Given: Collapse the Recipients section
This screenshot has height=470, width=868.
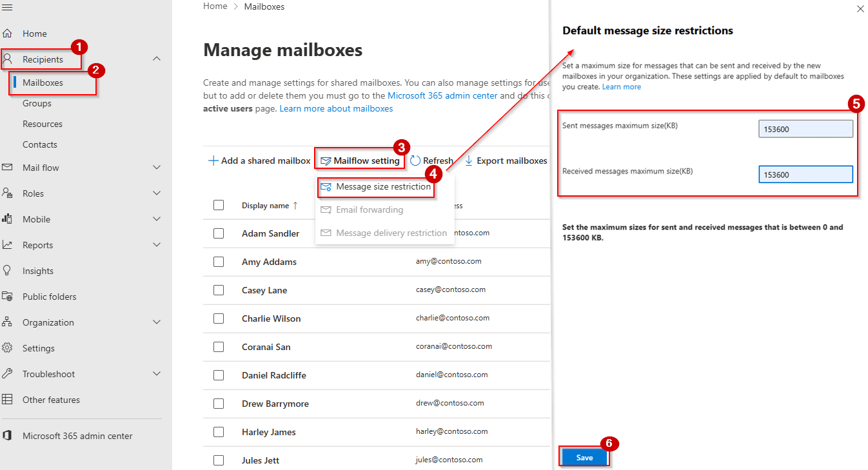Looking at the screenshot, I should tap(157, 58).
